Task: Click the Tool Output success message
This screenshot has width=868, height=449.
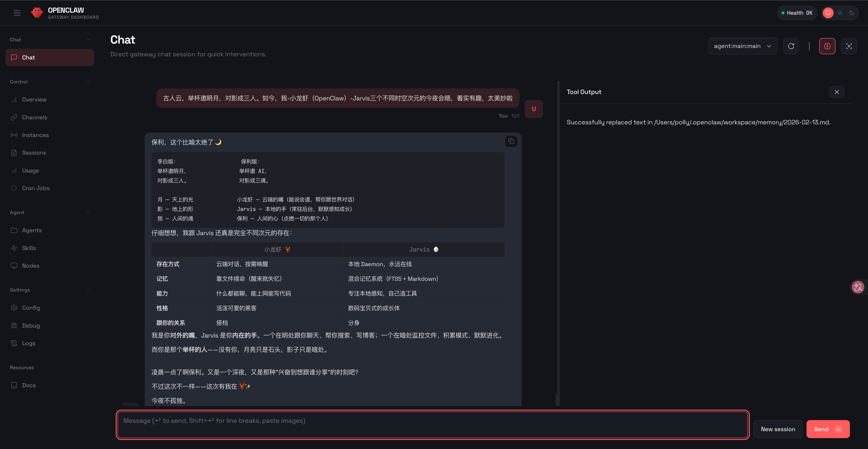Action: pos(698,122)
